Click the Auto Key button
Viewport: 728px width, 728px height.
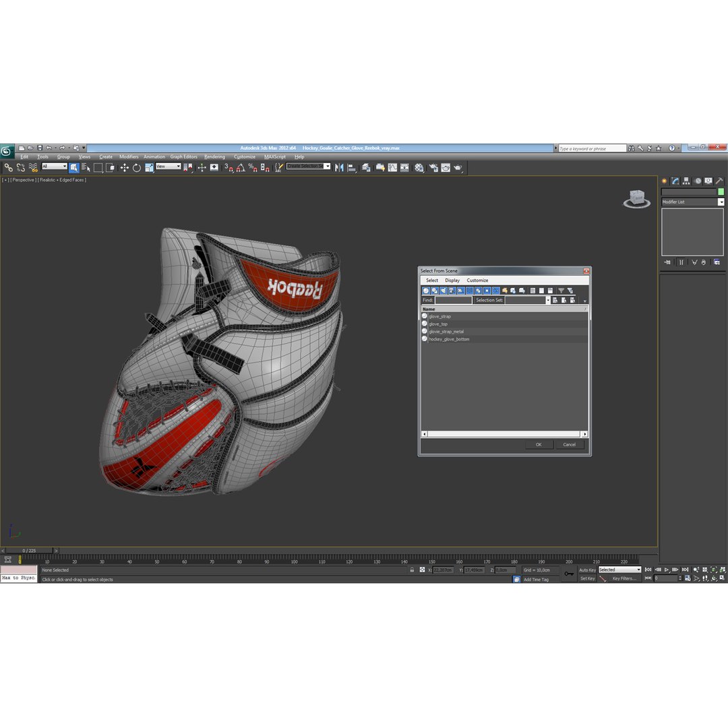(x=587, y=570)
